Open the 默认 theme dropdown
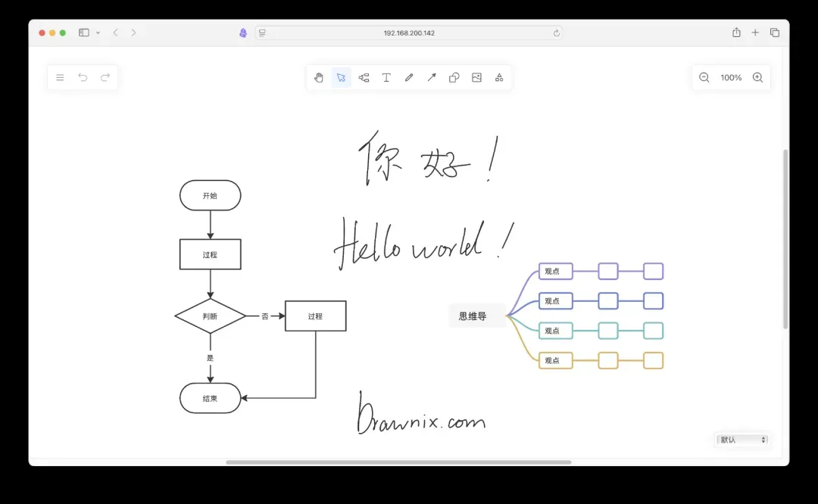818x504 pixels. click(742, 440)
